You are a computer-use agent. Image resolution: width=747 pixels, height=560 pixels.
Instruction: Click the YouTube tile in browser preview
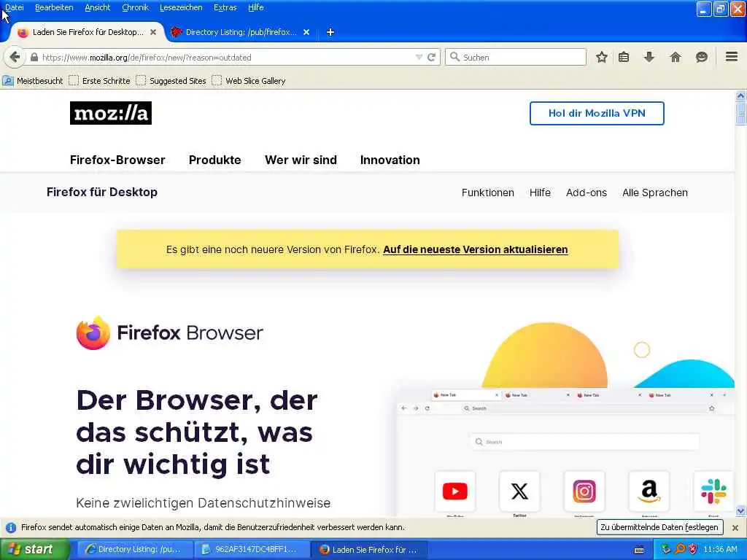pos(455,491)
